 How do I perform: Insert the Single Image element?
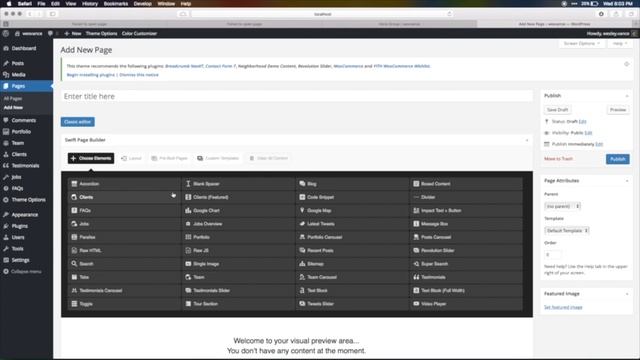pyautogui.click(x=238, y=264)
